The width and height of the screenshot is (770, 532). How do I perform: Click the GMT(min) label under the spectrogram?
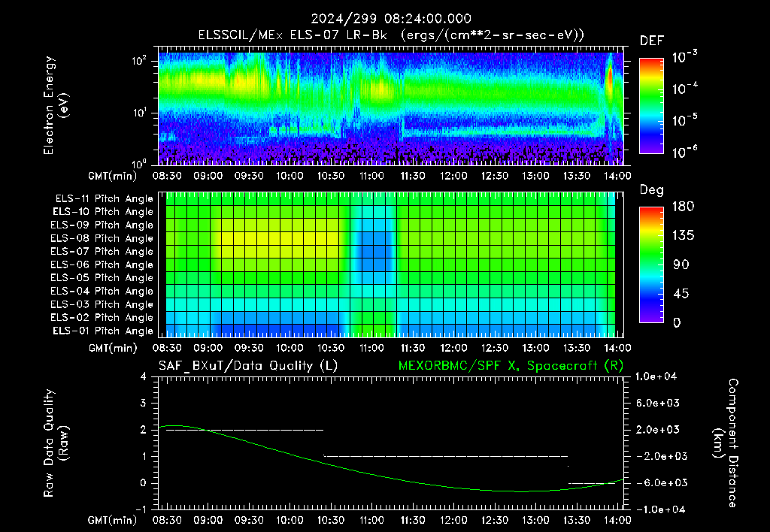pos(113,176)
